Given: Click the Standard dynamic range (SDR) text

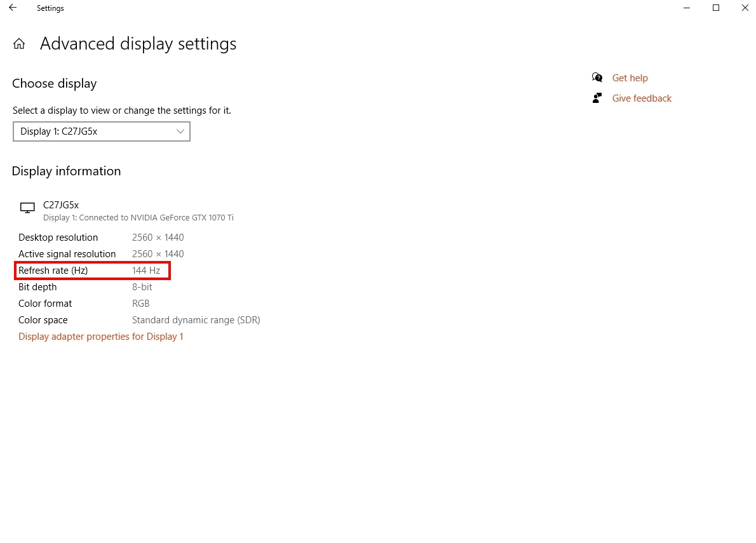Looking at the screenshot, I should [196, 320].
